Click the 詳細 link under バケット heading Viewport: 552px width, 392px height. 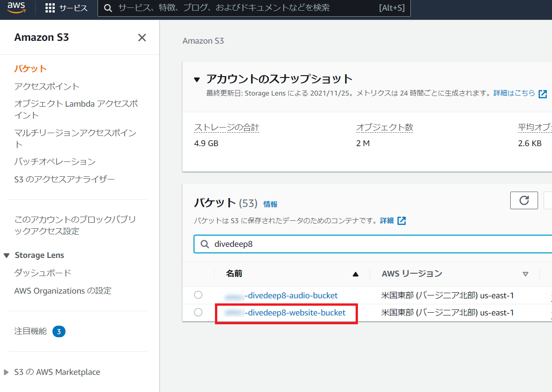click(387, 221)
